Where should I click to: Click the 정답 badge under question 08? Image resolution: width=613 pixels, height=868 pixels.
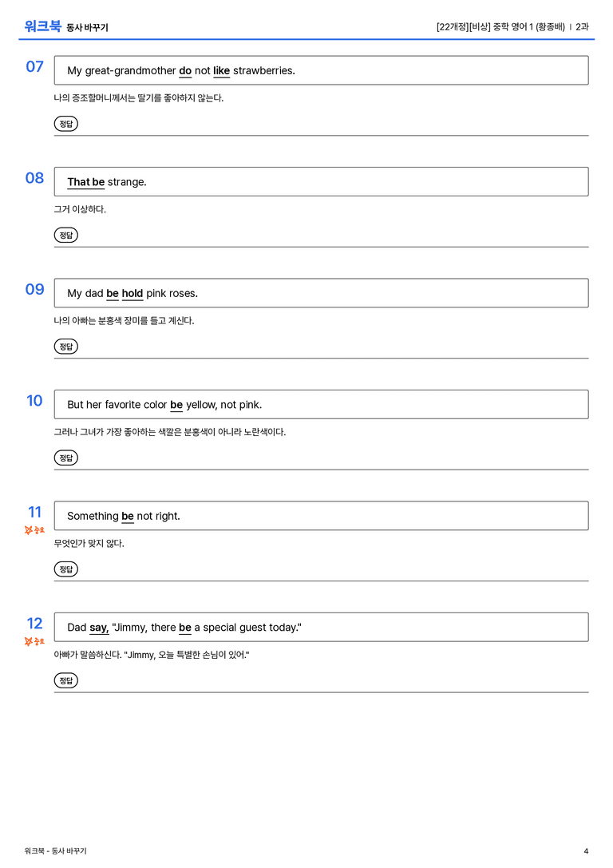tap(65, 235)
